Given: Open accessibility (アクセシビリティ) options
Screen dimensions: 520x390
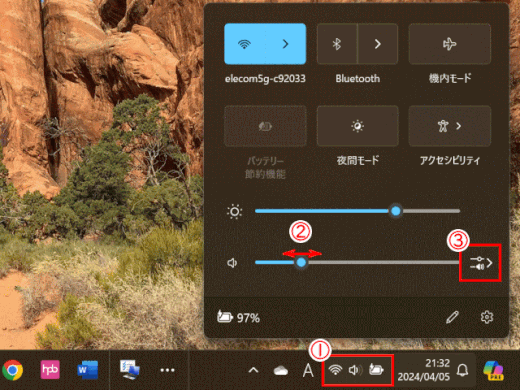Looking at the screenshot, I should pos(450,126).
